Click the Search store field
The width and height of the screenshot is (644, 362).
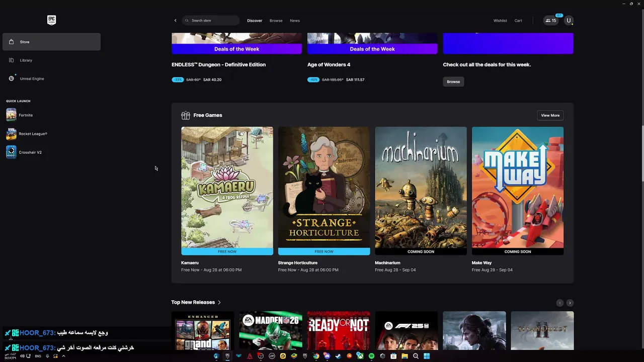211,21
